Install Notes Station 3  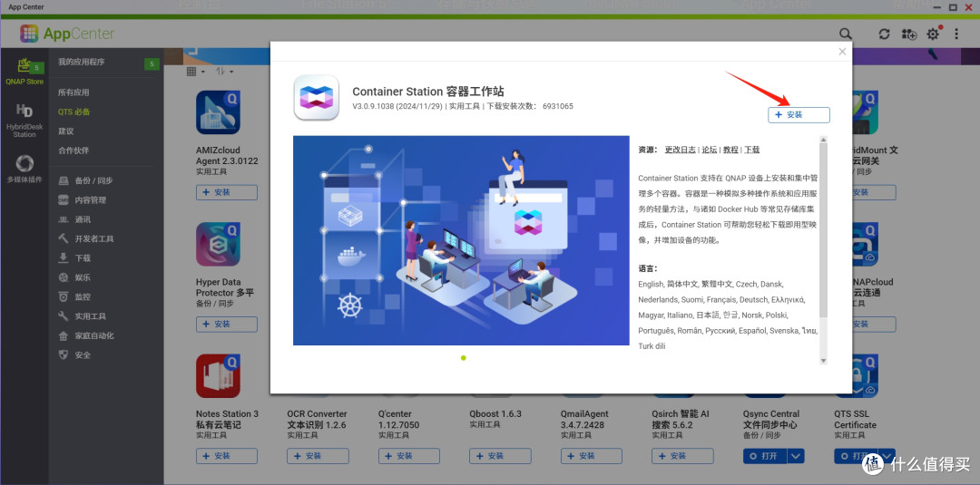[227, 456]
